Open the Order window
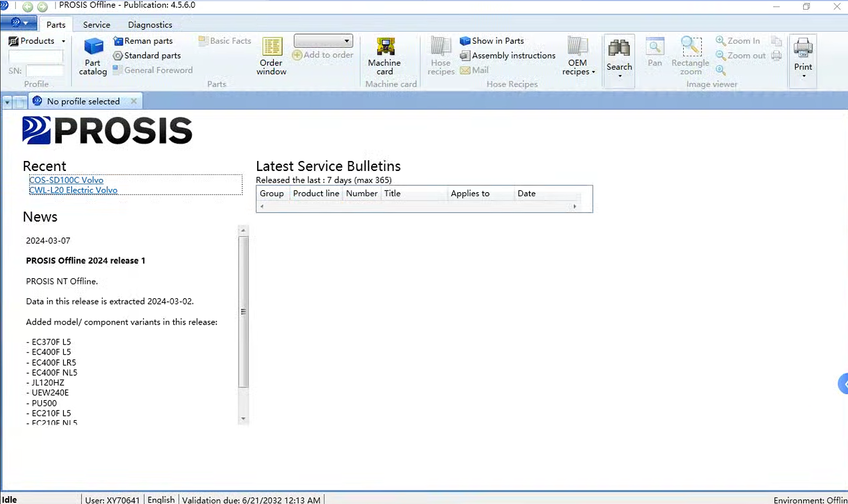The height and width of the screenshot is (504, 848). 271,56
